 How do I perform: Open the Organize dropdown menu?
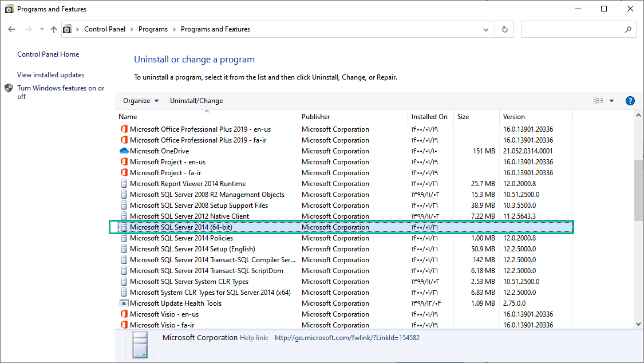pos(141,101)
